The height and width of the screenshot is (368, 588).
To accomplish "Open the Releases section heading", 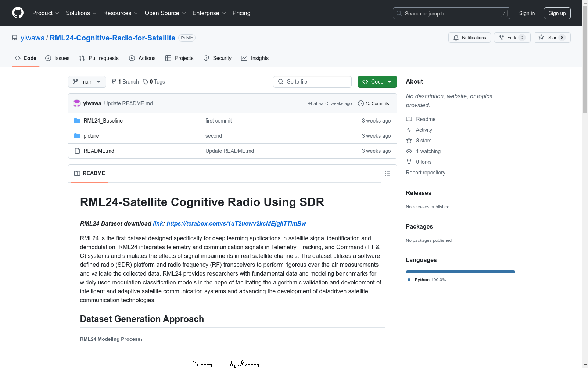I will coord(419,193).
